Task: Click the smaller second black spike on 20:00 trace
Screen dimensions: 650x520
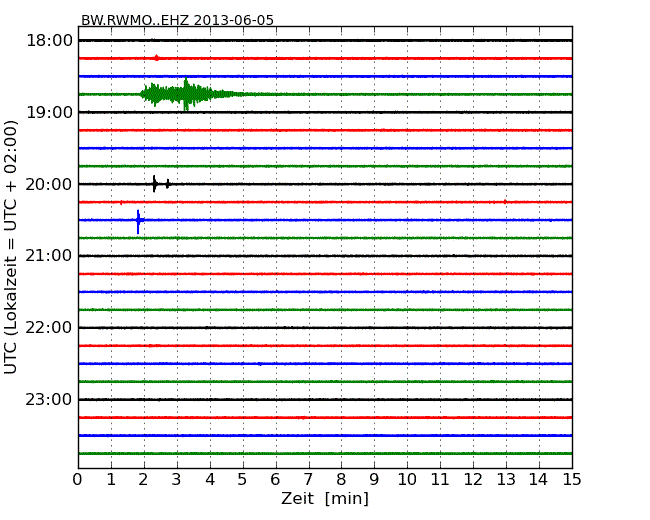Action: (167, 184)
